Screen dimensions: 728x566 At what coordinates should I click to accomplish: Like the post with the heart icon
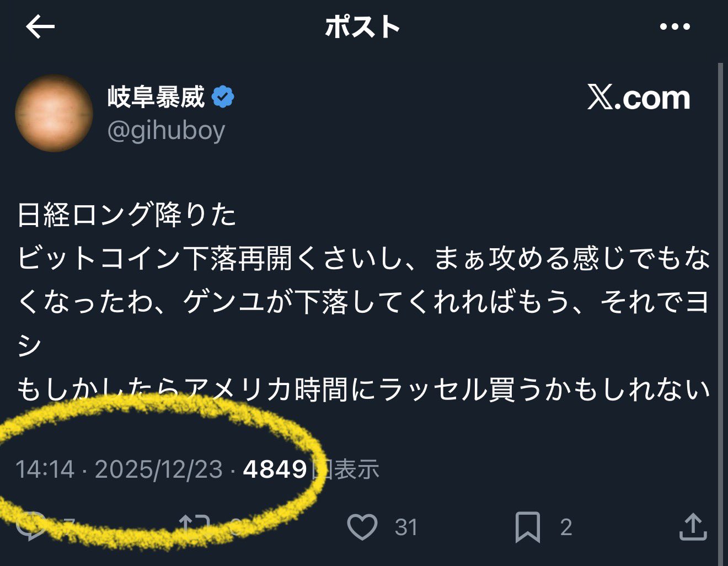[x=362, y=526]
